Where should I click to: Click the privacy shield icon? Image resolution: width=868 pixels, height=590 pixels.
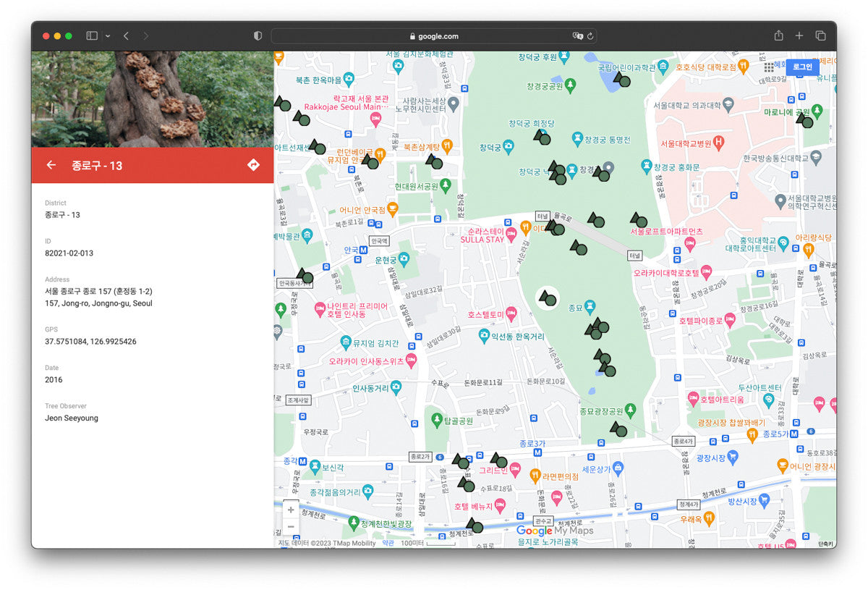pos(258,35)
